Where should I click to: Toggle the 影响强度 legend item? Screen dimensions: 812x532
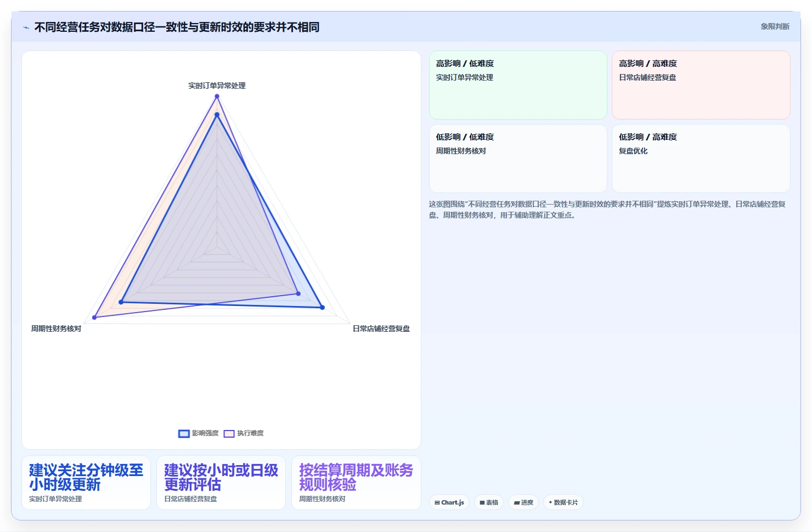click(199, 433)
